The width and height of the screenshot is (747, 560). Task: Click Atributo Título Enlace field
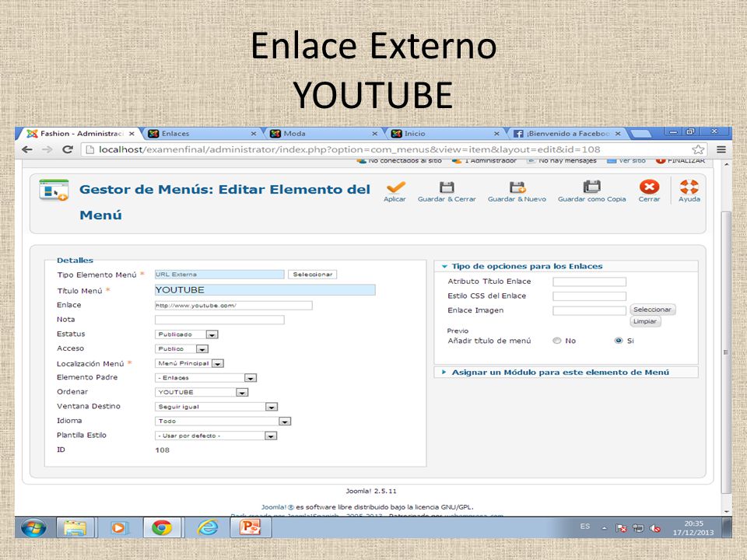589,282
